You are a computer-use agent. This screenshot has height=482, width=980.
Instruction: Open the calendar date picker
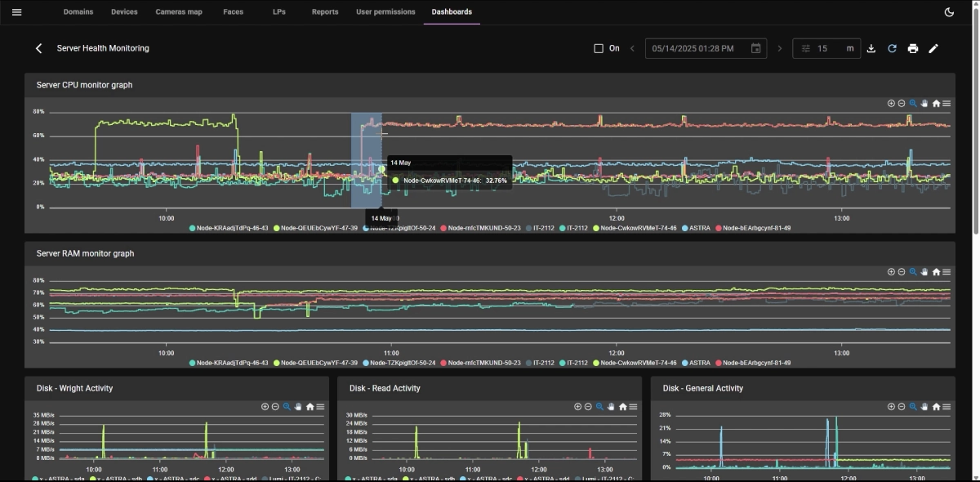[x=755, y=48]
